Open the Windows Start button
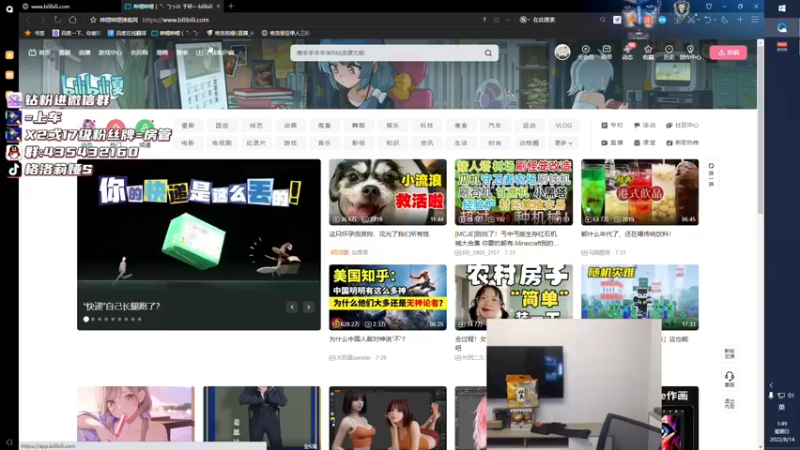This screenshot has height=450, width=800. (x=782, y=8)
